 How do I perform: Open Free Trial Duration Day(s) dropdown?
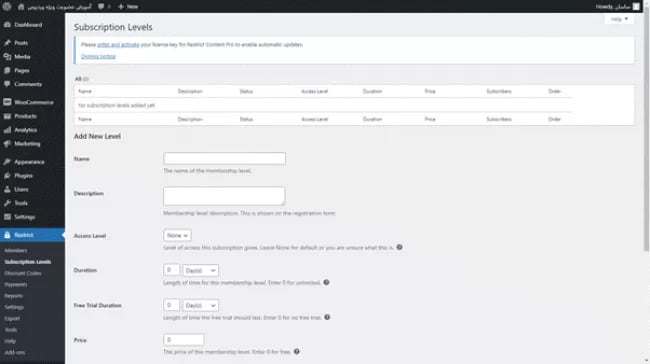coord(201,306)
